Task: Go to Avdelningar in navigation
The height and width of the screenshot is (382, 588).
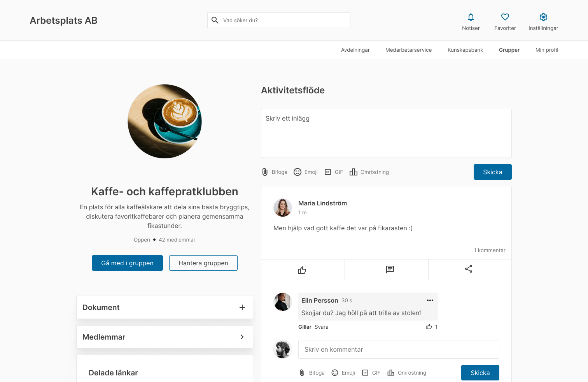Action: pyautogui.click(x=355, y=50)
